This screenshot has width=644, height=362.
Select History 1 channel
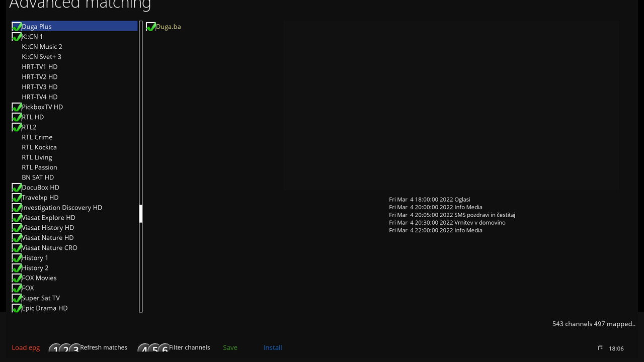point(74,257)
